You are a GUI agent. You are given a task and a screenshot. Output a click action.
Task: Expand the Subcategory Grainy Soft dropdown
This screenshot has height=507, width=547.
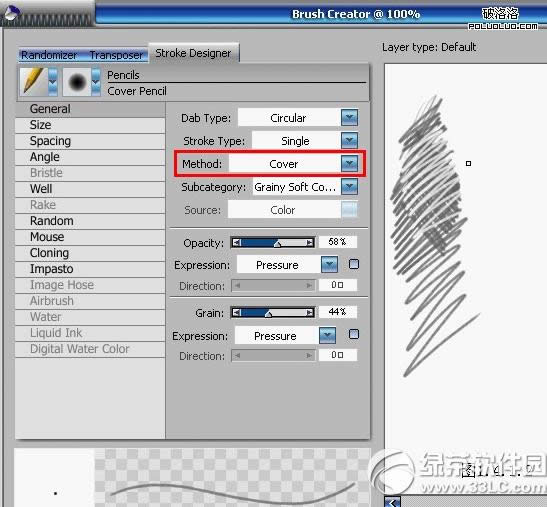(350, 187)
